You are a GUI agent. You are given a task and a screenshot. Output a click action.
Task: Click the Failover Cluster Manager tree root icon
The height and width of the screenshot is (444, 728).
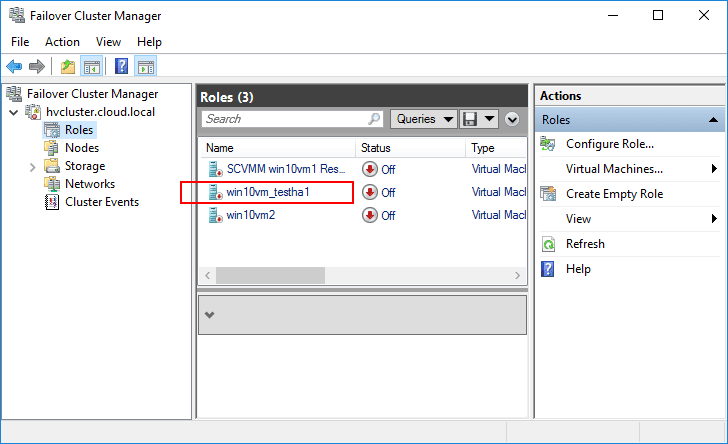(14, 94)
